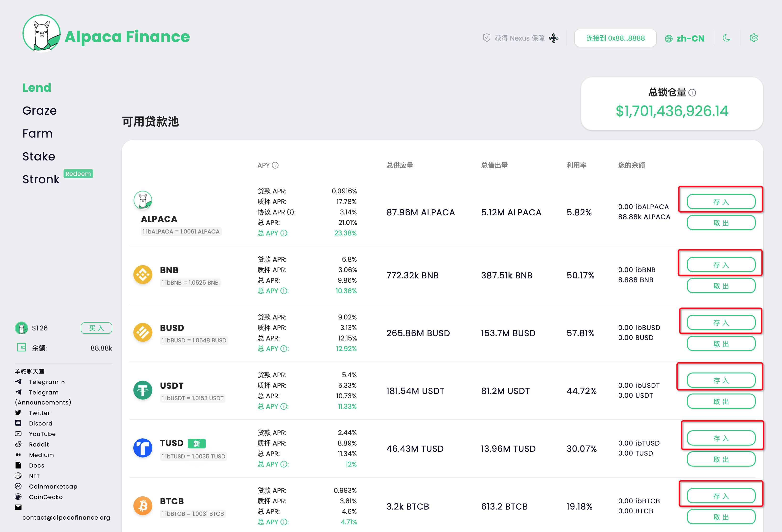Go to the Graze page
The width and height of the screenshot is (782, 532).
40,111
